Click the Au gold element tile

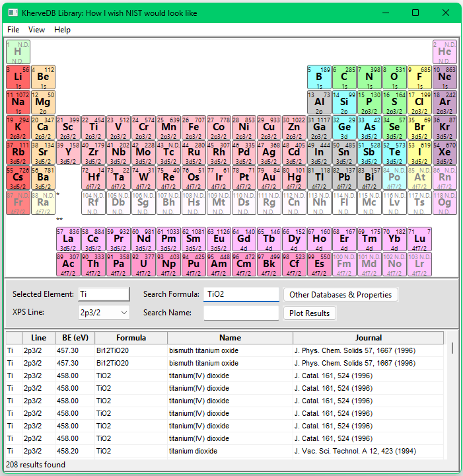coord(269,178)
